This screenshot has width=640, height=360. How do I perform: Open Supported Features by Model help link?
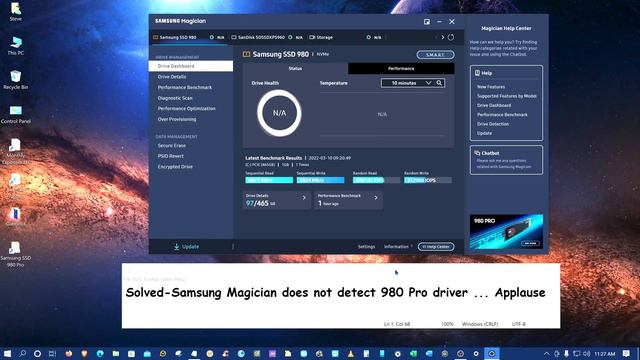[507, 96]
